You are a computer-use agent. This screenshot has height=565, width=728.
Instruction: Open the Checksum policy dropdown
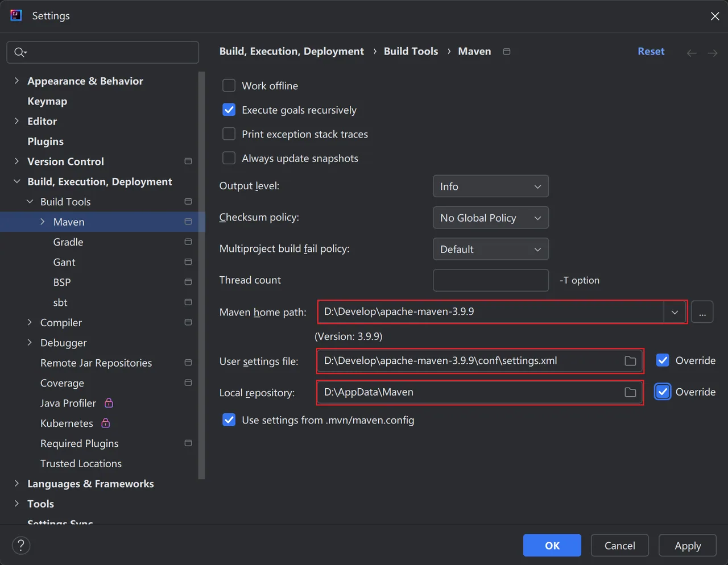491,218
